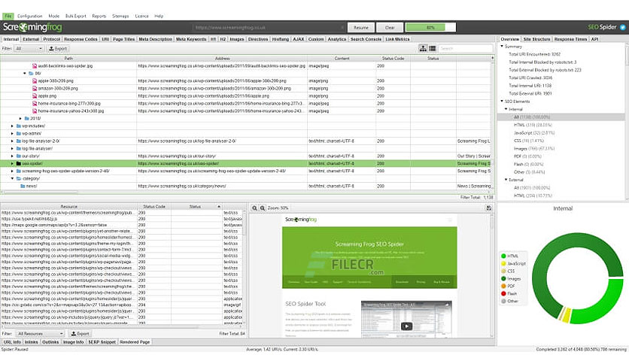Open the All Resources filter dropdown

[x=40, y=333]
